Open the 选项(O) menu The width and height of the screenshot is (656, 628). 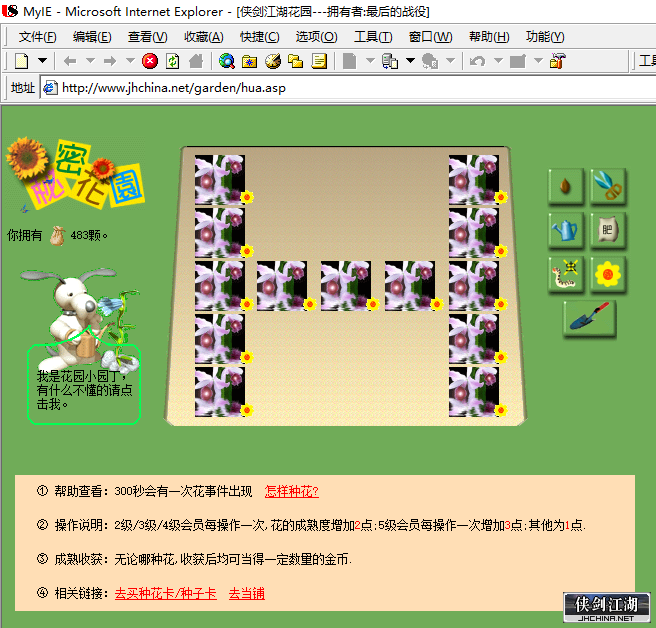[x=316, y=37]
